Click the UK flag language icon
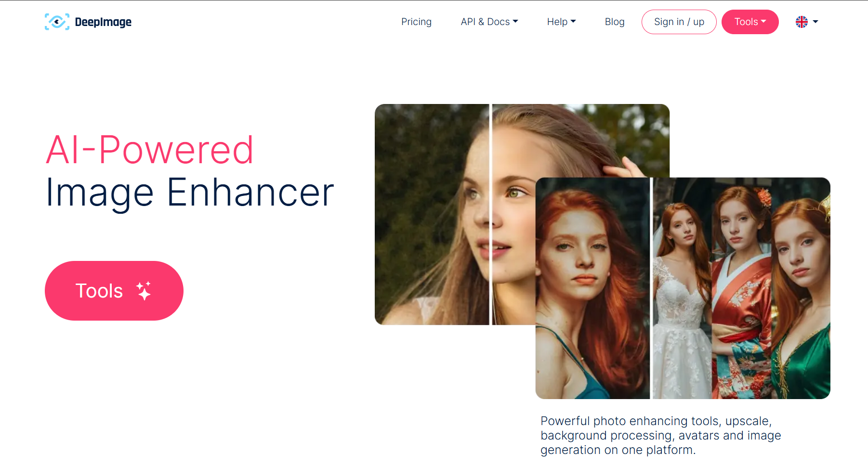 tap(802, 22)
